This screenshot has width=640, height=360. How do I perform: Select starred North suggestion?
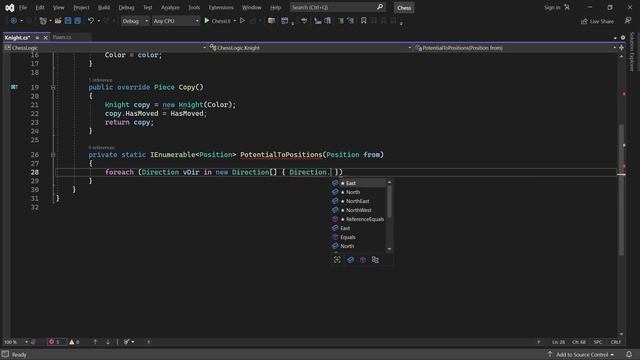pyautogui.click(x=358, y=192)
